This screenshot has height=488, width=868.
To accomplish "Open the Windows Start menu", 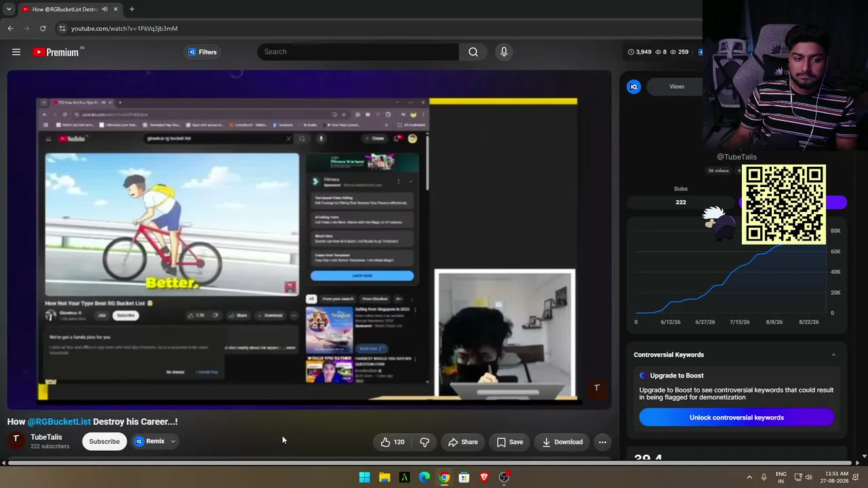I will coord(364,477).
